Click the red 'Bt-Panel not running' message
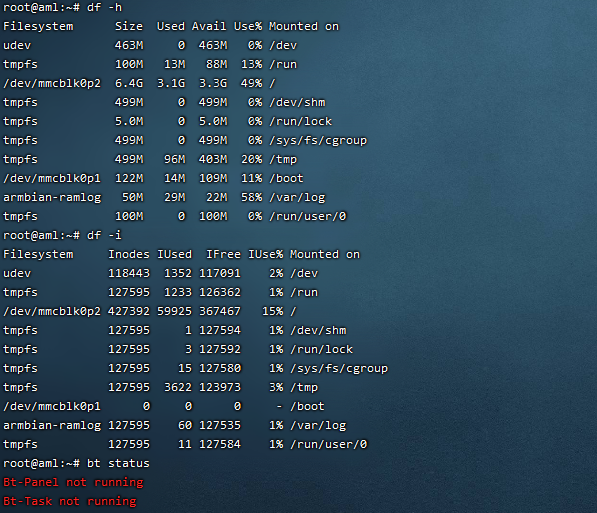Image resolution: width=597 pixels, height=513 pixels. (x=73, y=483)
